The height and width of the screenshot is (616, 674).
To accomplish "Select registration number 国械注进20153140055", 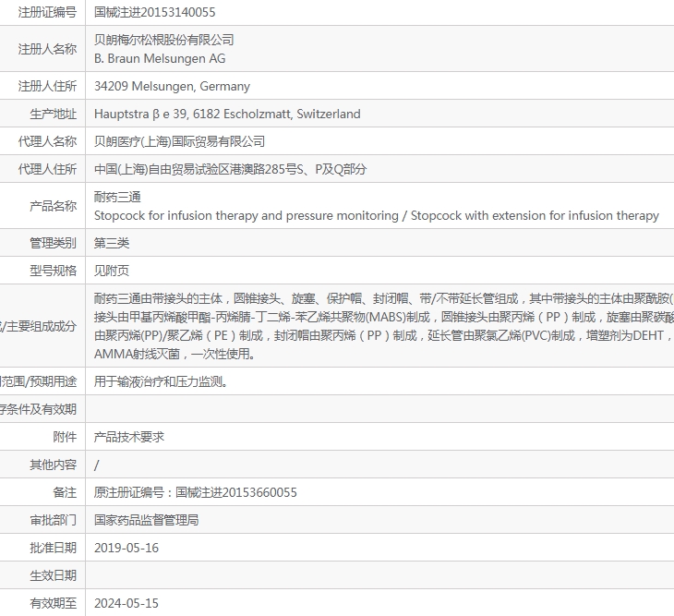I will click(x=155, y=12).
